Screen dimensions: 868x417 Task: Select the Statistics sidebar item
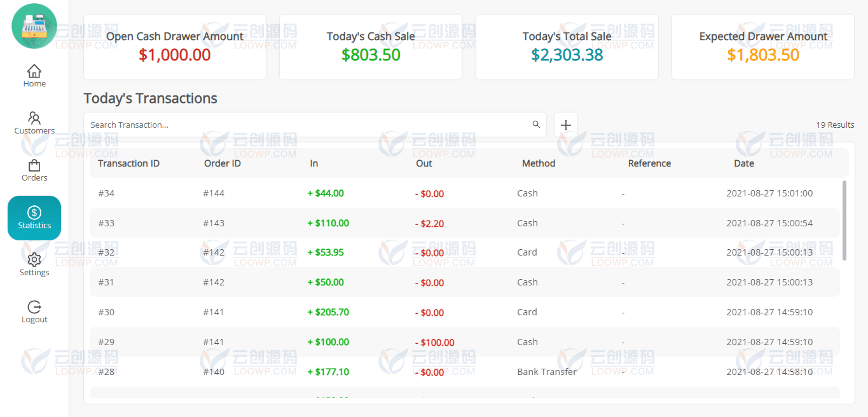pyautogui.click(x=34, y=218)
